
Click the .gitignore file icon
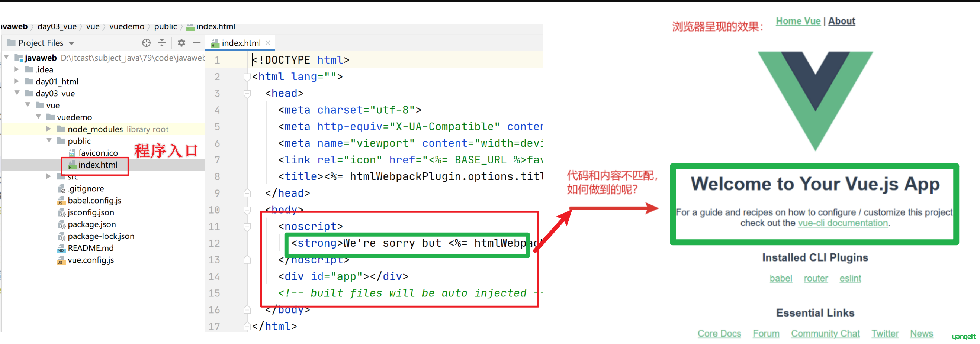61,189
